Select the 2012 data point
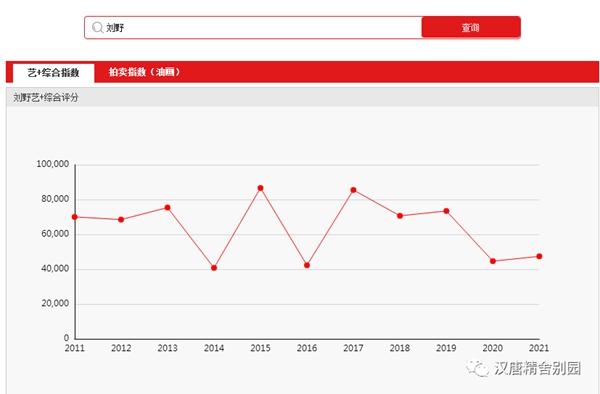Image resolution: width=600 pixels, height=394 pixels. click(x=121, y=220)
